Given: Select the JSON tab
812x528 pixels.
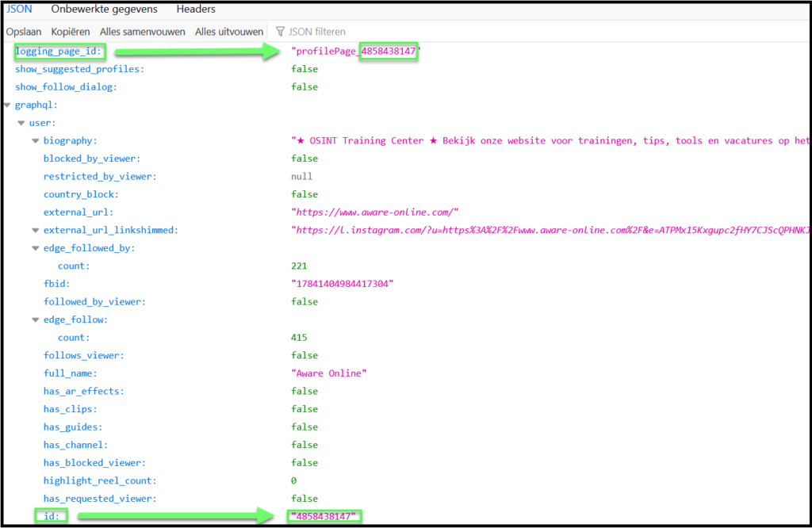Looking at the screenshot, I should click(19, 10).
